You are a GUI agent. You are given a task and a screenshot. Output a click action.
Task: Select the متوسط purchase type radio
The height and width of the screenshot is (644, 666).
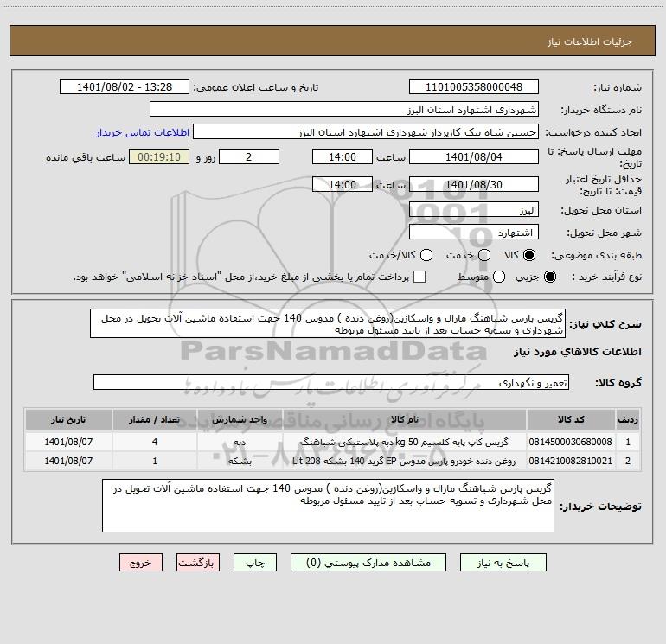[x=499, y=277]
